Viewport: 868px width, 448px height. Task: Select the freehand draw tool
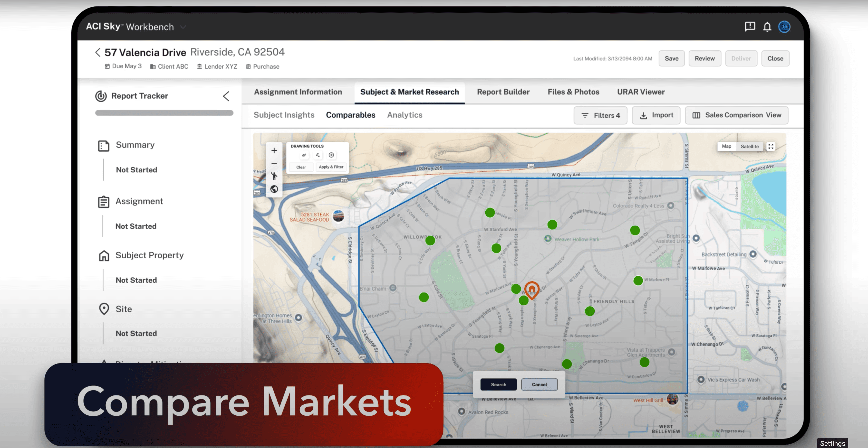coord(304,155)
